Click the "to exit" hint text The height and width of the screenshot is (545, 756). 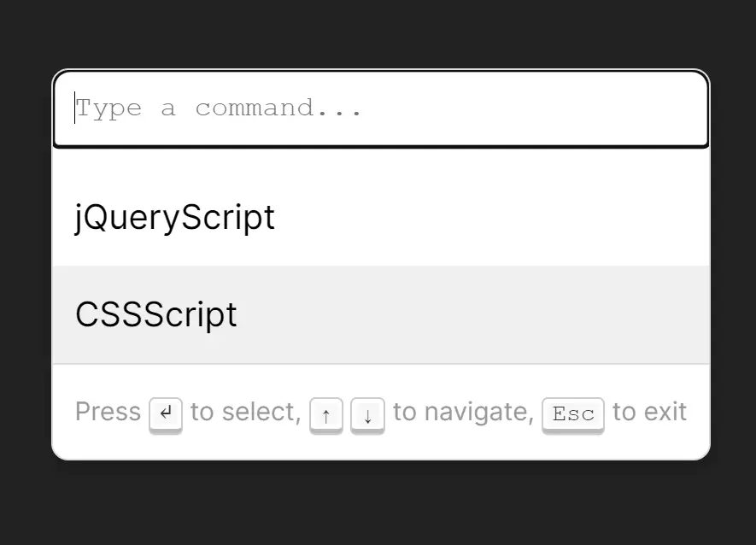pos(649,412)
